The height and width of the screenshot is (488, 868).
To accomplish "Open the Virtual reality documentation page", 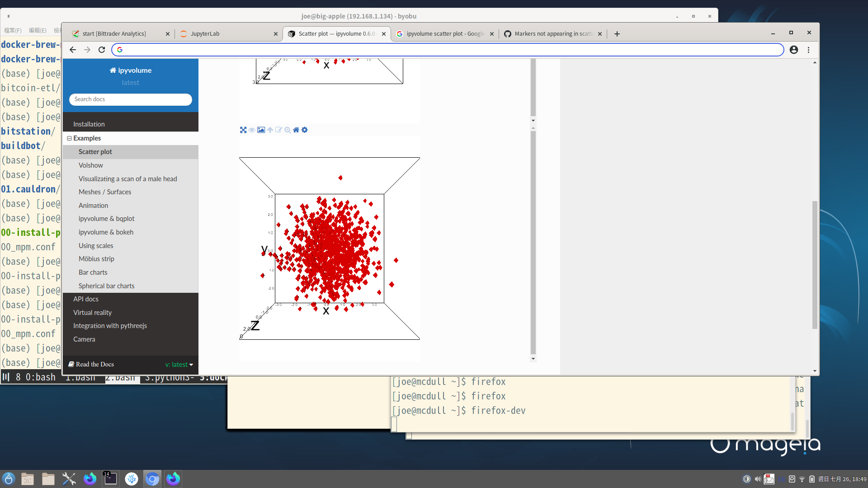I will pos(92,312).
